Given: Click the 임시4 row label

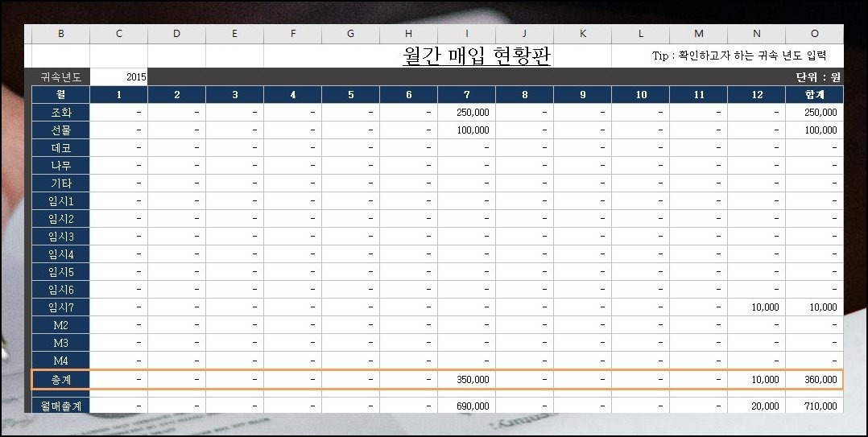Looking at the screenshot, I should 61,254.
